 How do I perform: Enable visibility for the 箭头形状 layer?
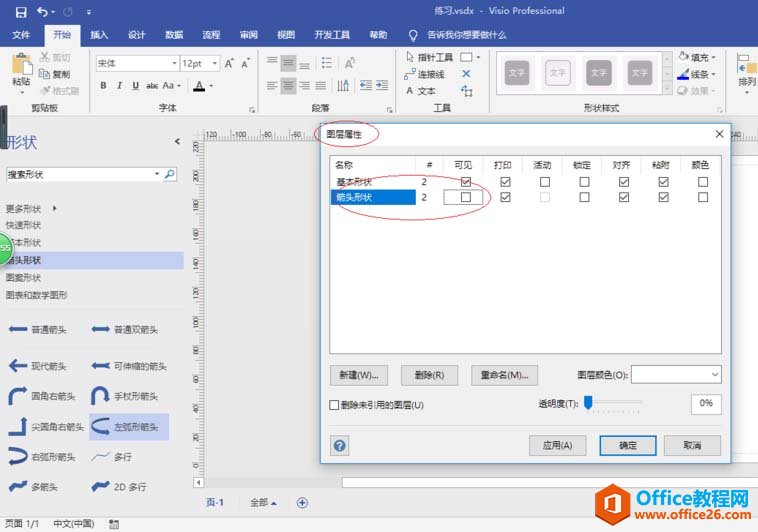click(465, 198)
